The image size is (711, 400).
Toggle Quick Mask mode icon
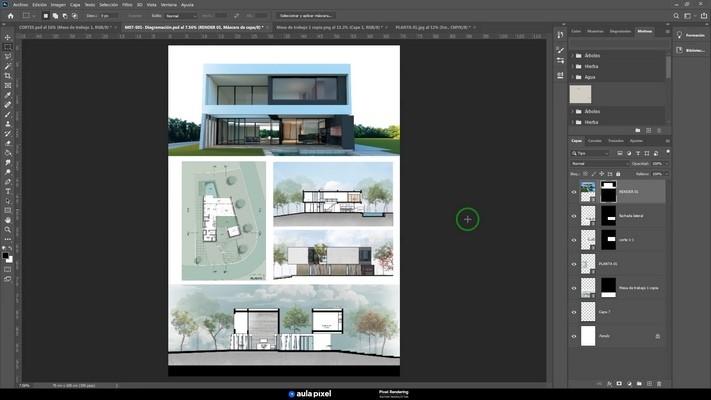tap(8, 269)
